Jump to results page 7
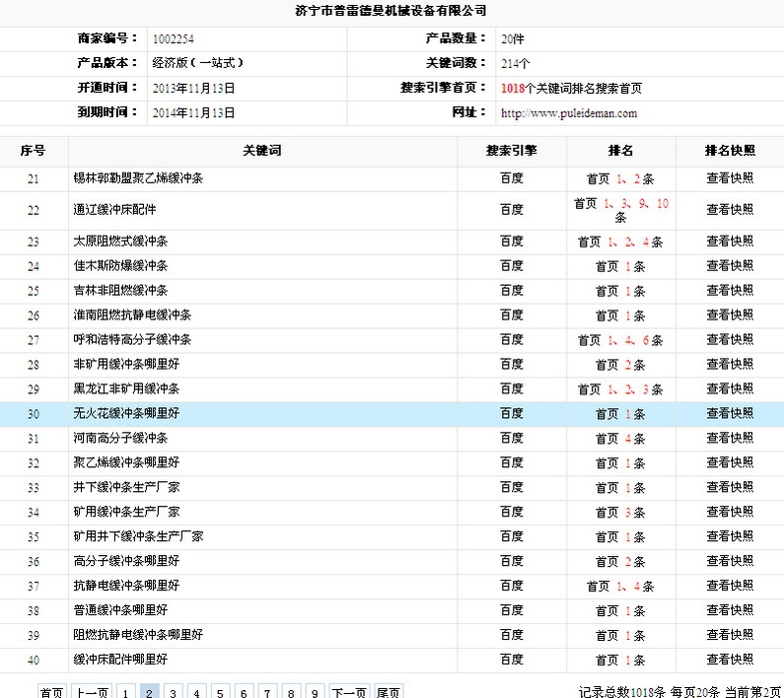This screenshot has height=698, width=784. 267,692
